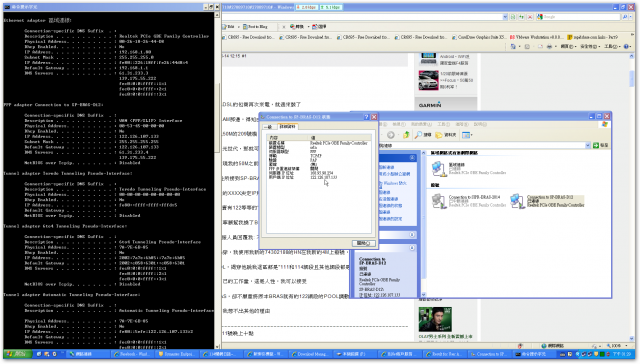Image resolution: width=640 pixels, height=364 pixels.
Task: Open the Favorites menu in Network Connections window
Action: click(x=421, y=124)
